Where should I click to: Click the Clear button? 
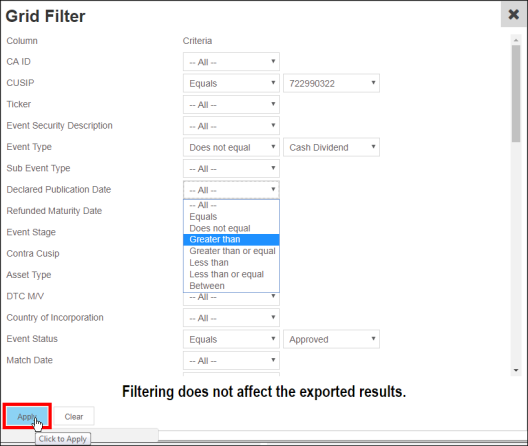click(x=74, y=416)
